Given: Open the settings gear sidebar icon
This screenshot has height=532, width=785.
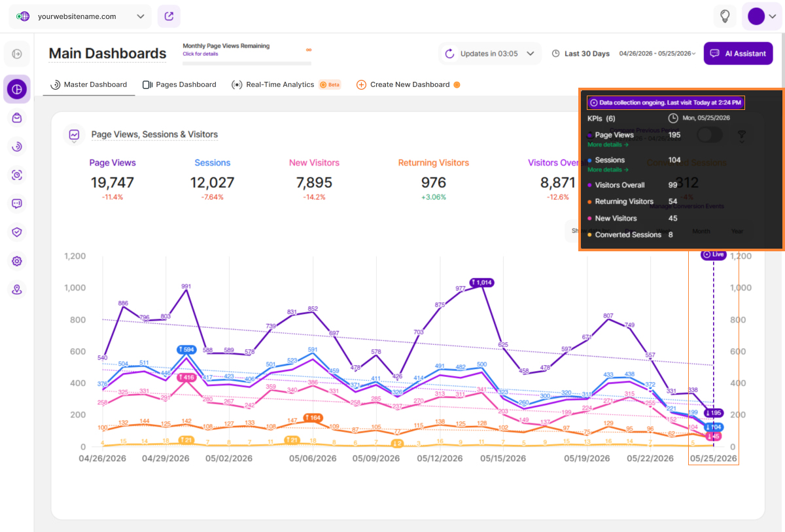Looking at the screenshot, I should click(17, 261).
